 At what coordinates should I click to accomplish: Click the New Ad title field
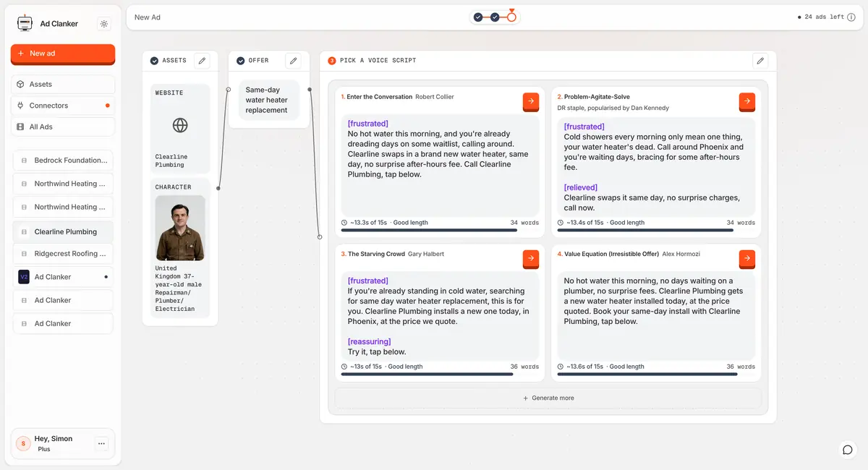point(148,17)
